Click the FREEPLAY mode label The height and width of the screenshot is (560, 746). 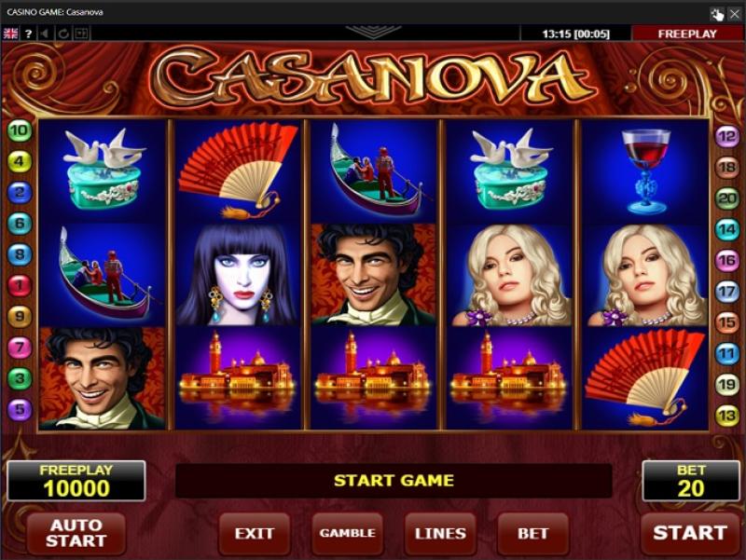pos(687,34)
